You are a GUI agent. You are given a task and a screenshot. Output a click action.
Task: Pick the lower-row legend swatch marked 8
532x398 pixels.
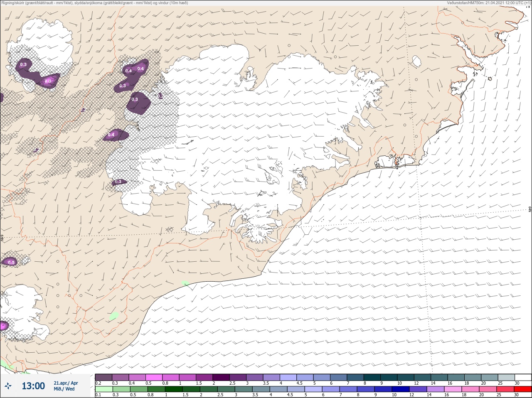[x=366, y=389]
